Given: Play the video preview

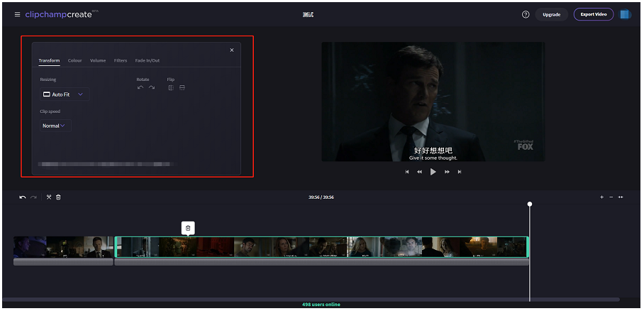Looking at the screenshot, I should tap(433, 172).
